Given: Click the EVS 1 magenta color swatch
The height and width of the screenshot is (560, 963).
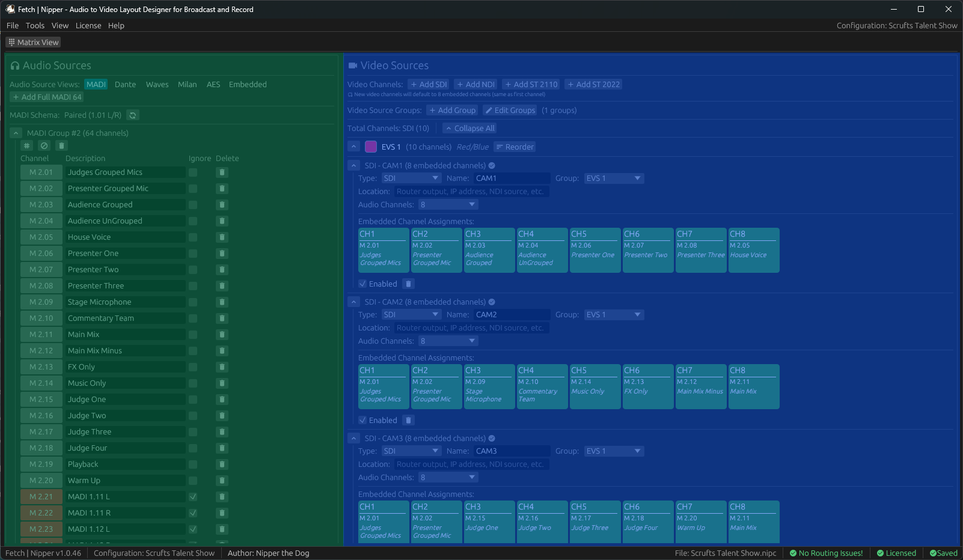Looking at the screenshot, I should tap(370, 147).
